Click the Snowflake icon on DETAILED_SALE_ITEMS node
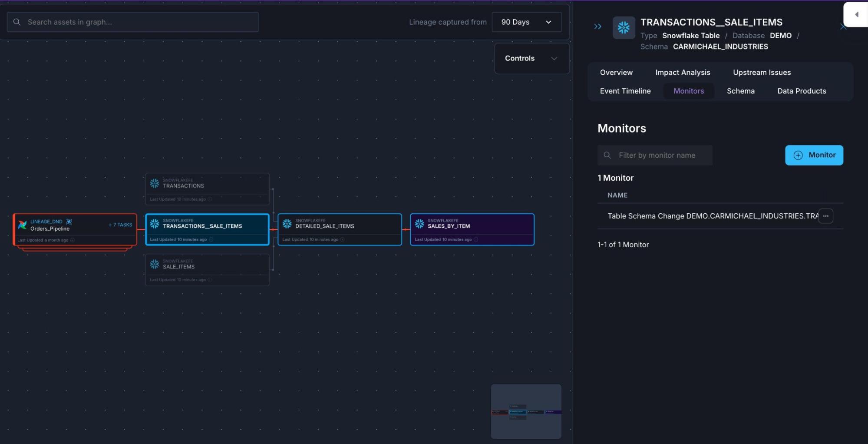 [x=287, y=224]
